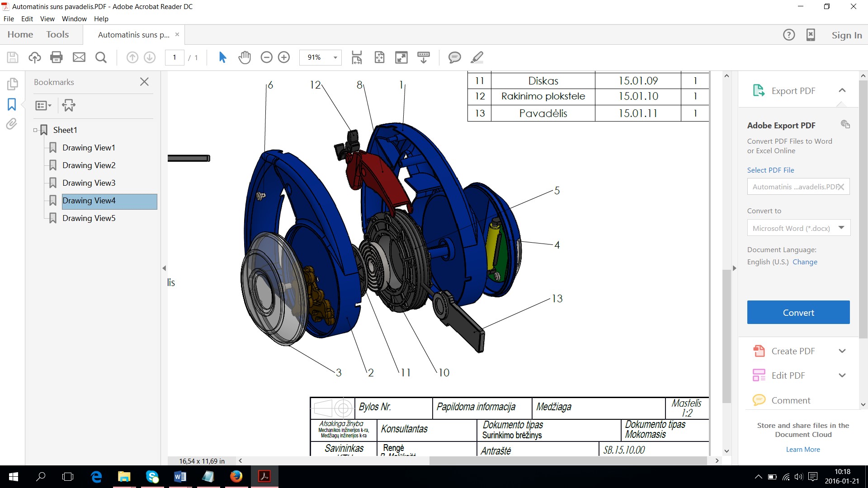Image resolution: width=868 pixels, height=488 pixels.
Task: Select the Hand pan tool
Action: (245, 57)
